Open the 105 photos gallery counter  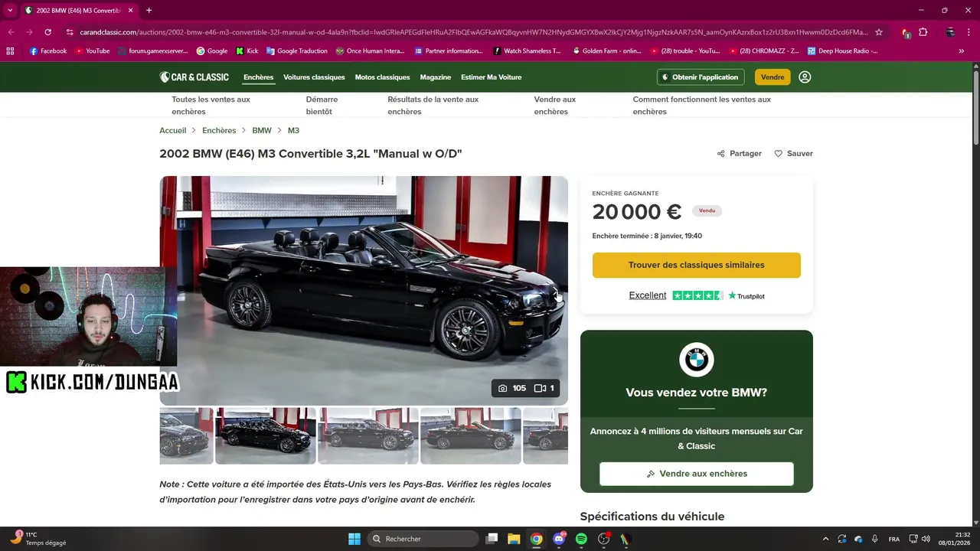click(512, 388)
